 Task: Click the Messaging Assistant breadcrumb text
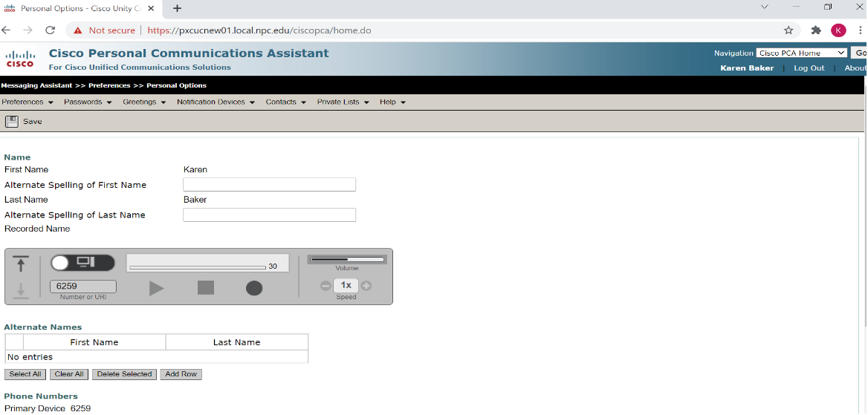coord(36,86)
